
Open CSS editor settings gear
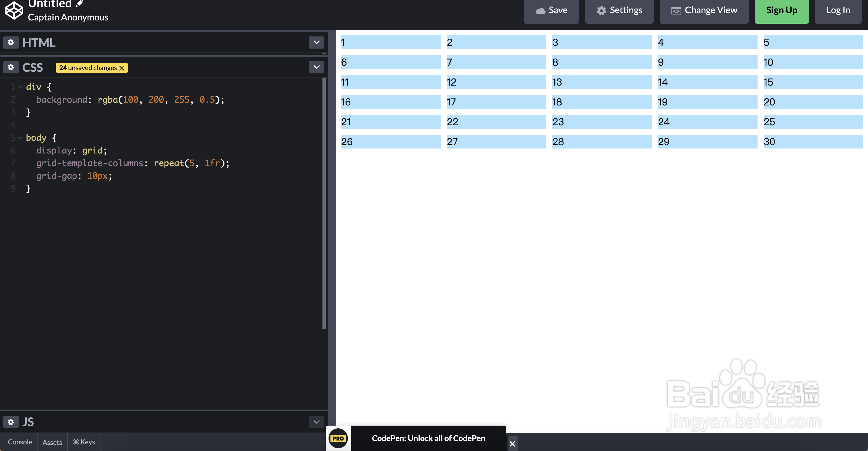click(11, 67)
